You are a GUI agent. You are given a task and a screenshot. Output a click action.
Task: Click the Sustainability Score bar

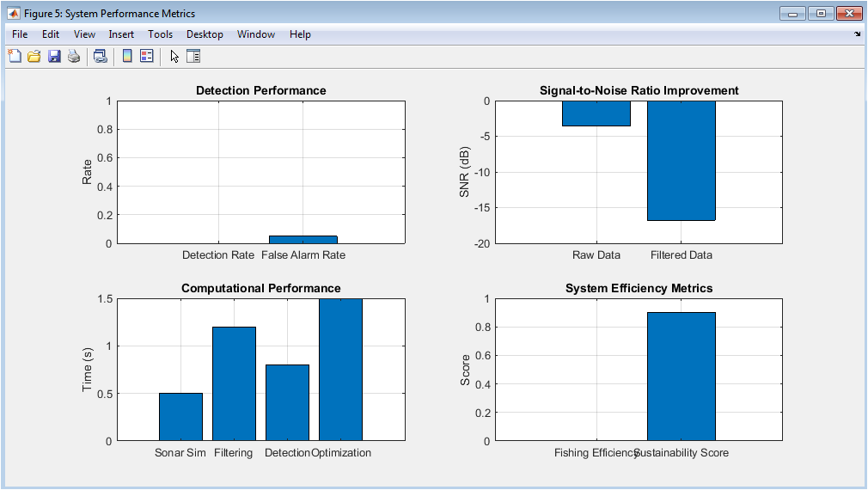(x=681, y=377)
